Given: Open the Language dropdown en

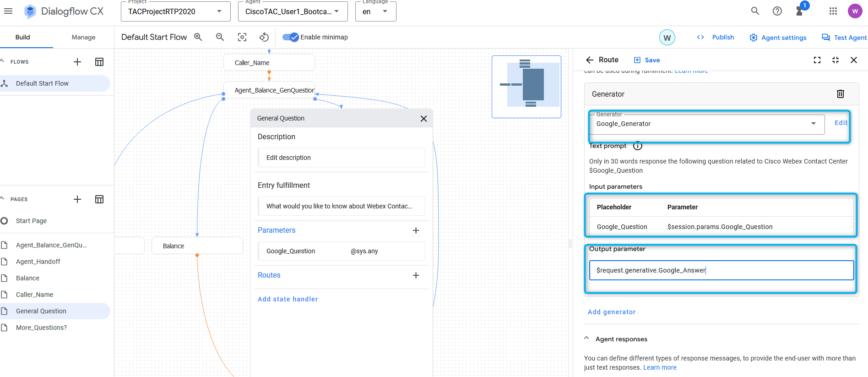Looking at the screenshot, I should (376, 11).
